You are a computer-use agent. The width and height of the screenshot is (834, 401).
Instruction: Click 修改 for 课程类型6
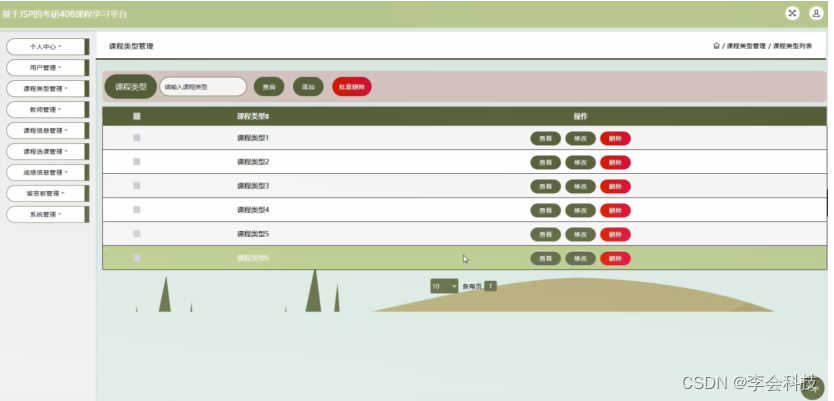click(x=580, y=258)
